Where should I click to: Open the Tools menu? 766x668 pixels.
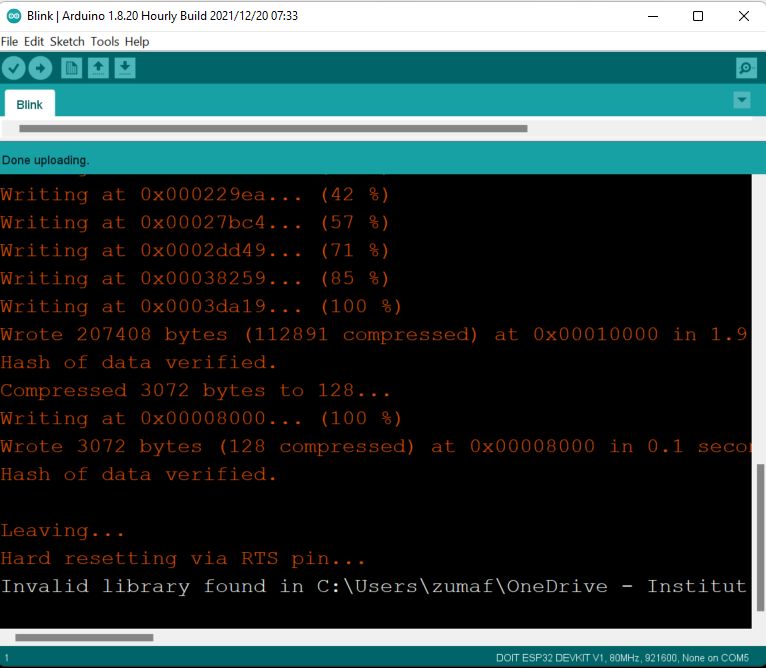pos(105,42)
